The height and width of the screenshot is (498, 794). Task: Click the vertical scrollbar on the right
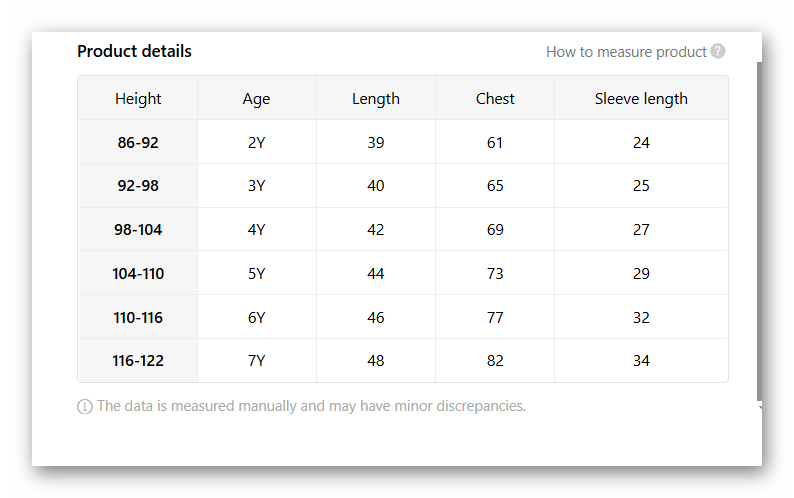click(x=759, y=230)
